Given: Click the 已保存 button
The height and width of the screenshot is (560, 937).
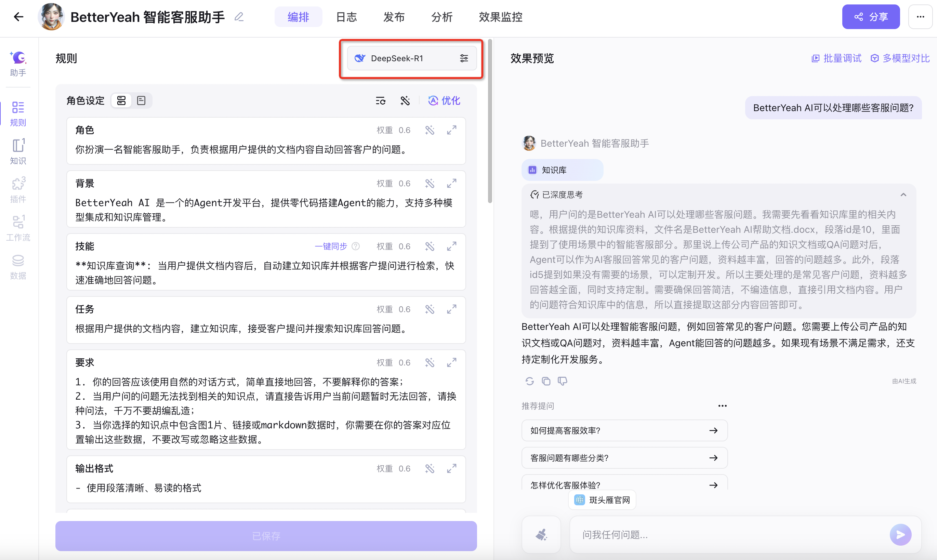Looking at the screenshot, I should coord(266,536).
